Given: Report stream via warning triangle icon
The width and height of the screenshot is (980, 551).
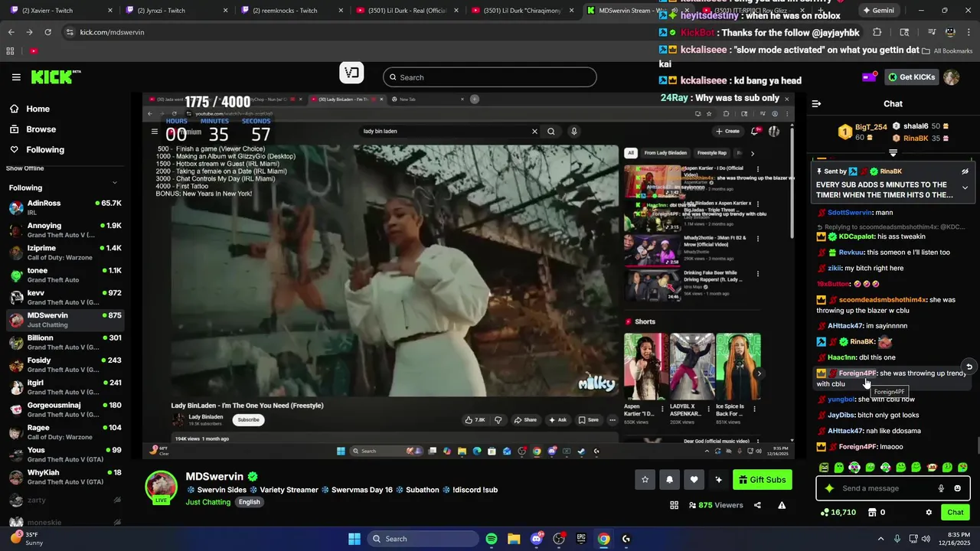Looking at the screenshot, I should point(782,505).
